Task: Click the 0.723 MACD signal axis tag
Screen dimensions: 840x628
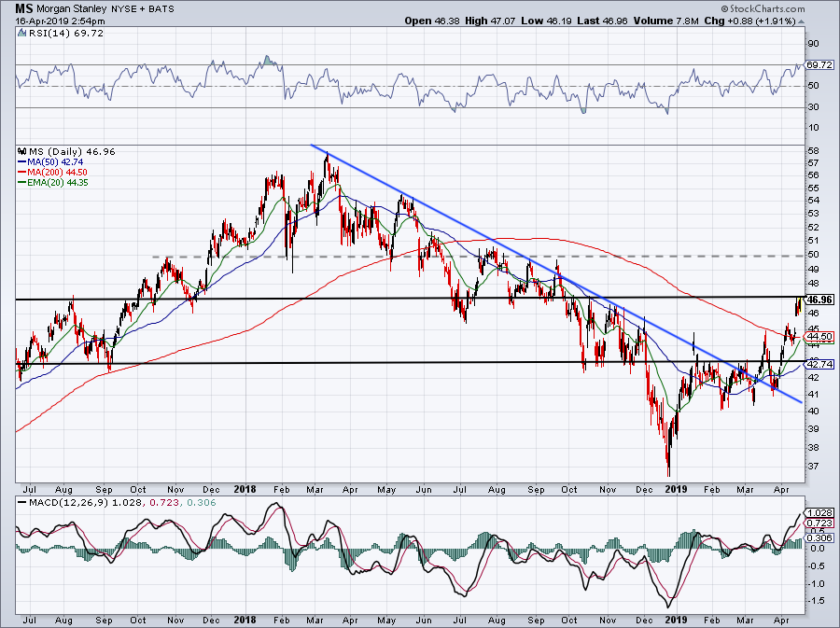Action: tap(819, 523)
